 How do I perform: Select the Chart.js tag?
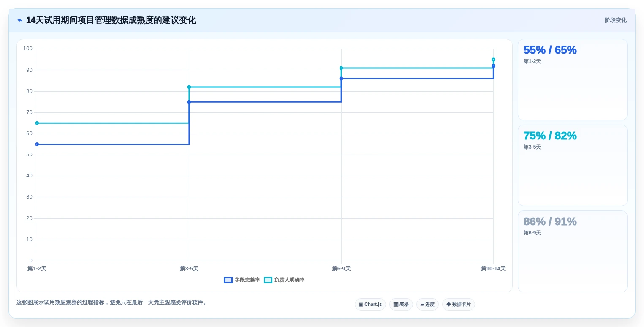pos(370,304)
